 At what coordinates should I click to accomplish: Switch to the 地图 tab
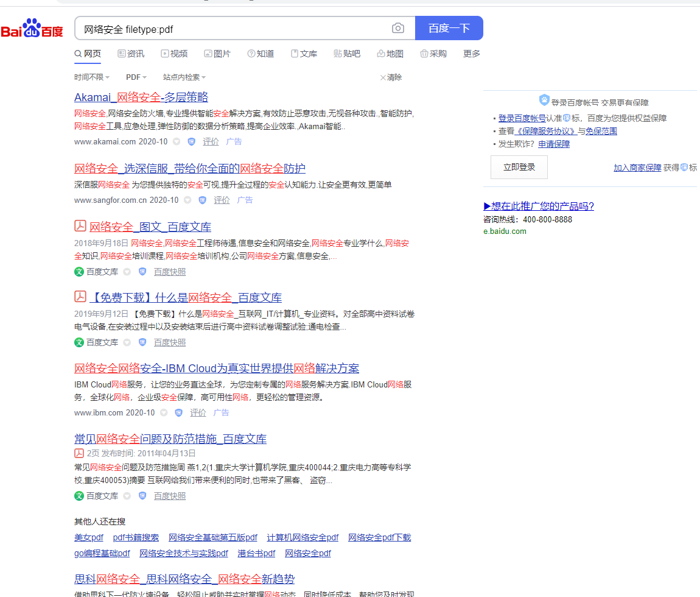click(x=390, y=54)
